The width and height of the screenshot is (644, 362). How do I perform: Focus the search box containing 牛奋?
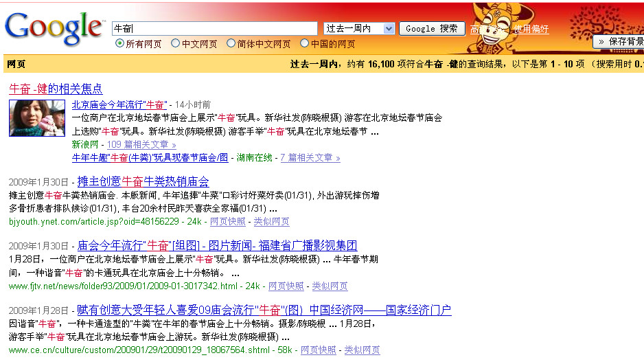click(214, 28)
